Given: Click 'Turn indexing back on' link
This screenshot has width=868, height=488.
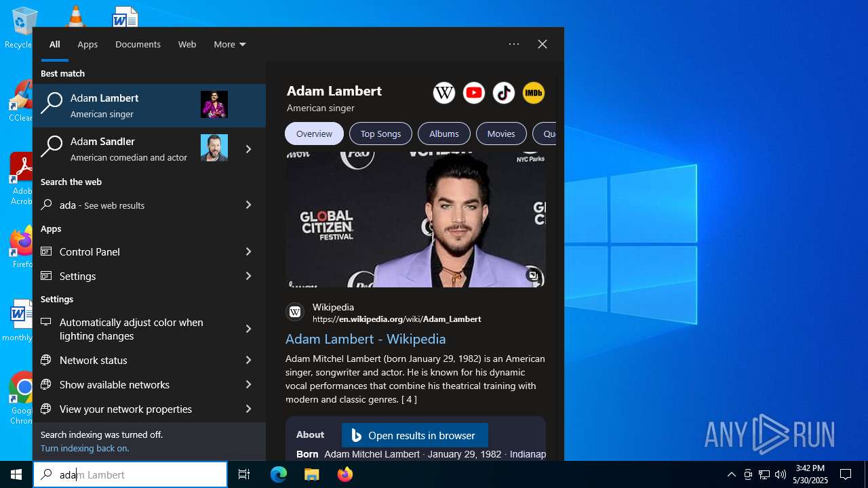Looking at the screenshot, I should [x=85, y=448].
